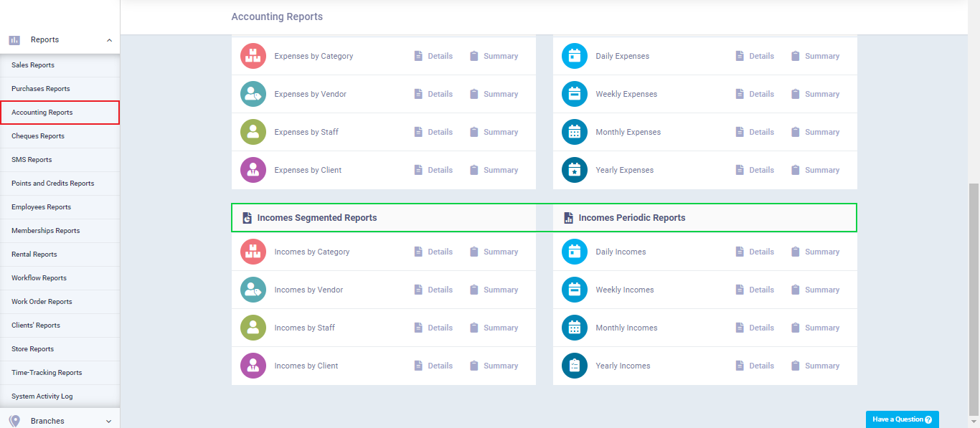Image resolution: width=980 pixels, height=428 pixels.
Task: Open Store Reports in sidebar
Action: coord(60,349)
